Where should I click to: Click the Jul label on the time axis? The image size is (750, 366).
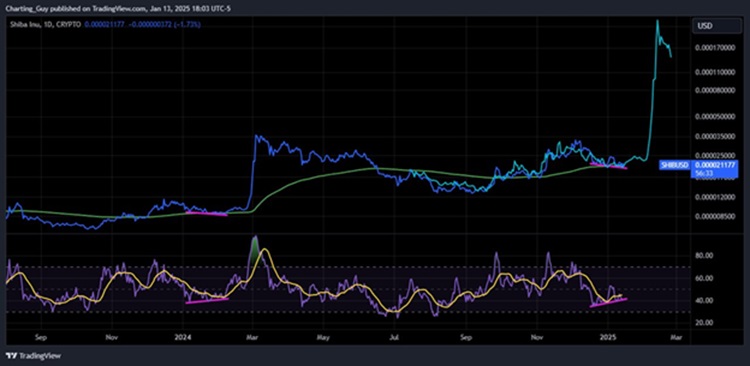point(395,337)
